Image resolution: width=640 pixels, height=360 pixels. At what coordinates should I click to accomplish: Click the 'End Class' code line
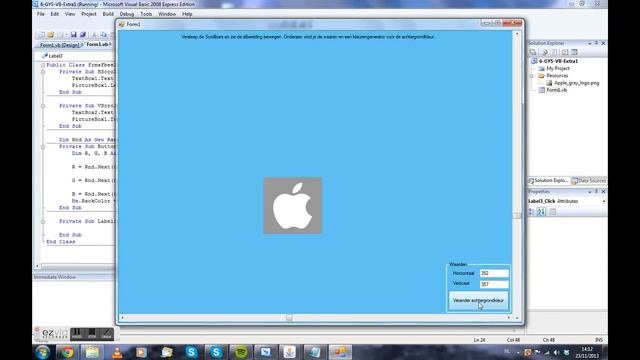pyautogui.click(x=61, y=242)
